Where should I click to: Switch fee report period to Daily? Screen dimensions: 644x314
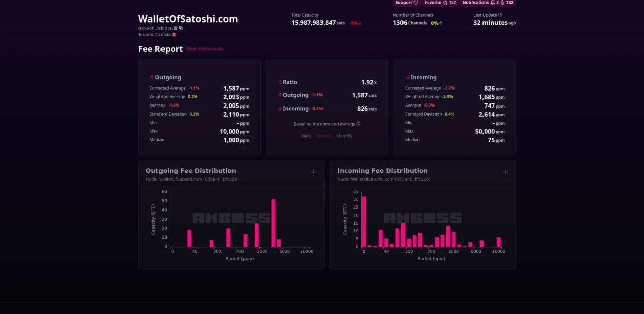click(x=306, y=136)
